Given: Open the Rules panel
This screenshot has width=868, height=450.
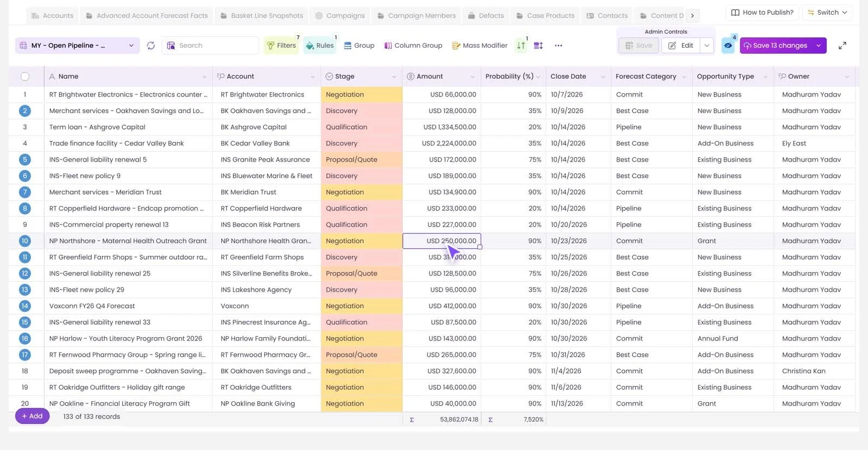Looking at the screenshot, I should click(320, 46).
